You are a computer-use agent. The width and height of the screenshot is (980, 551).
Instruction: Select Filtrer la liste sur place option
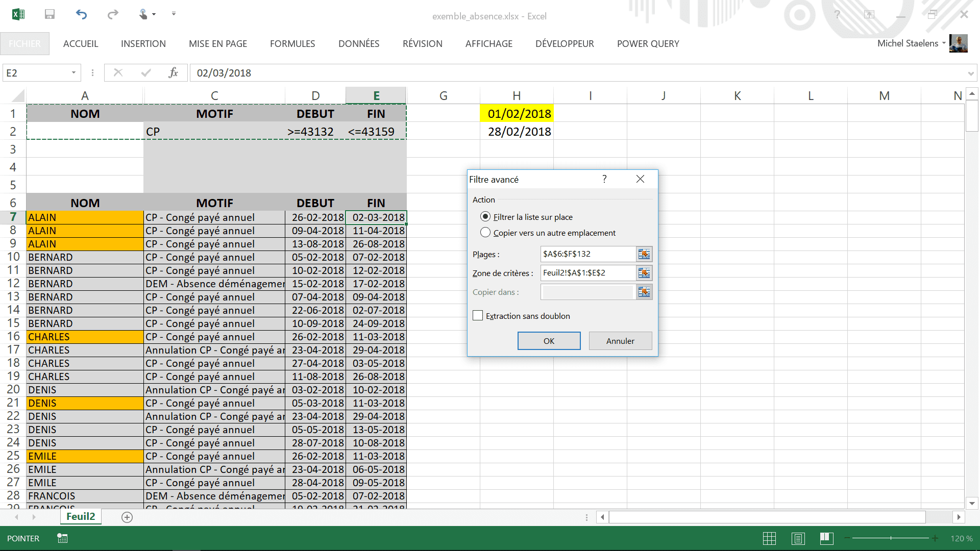click(x=485, y=217)
